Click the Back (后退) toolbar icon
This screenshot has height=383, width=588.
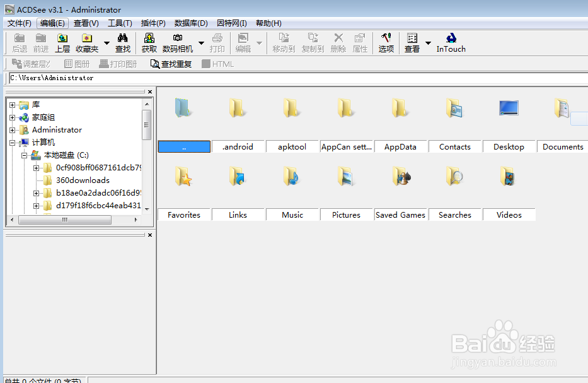pyautogui.click(x=20, y=43)
